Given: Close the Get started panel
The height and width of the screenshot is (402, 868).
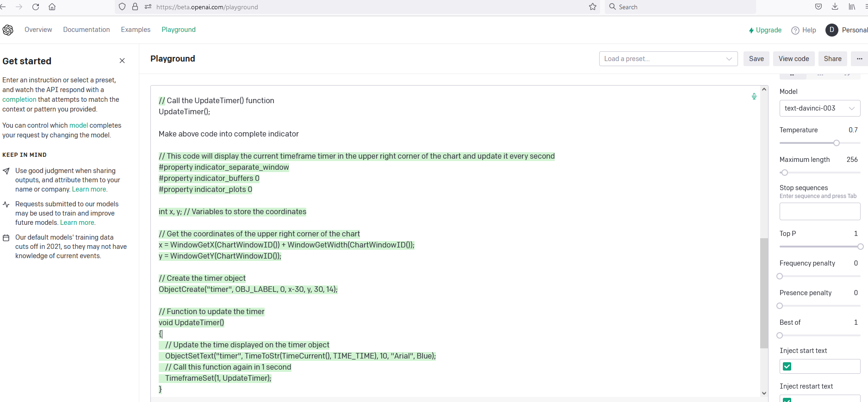Looking at the screenshot, I should coord(122,61).
